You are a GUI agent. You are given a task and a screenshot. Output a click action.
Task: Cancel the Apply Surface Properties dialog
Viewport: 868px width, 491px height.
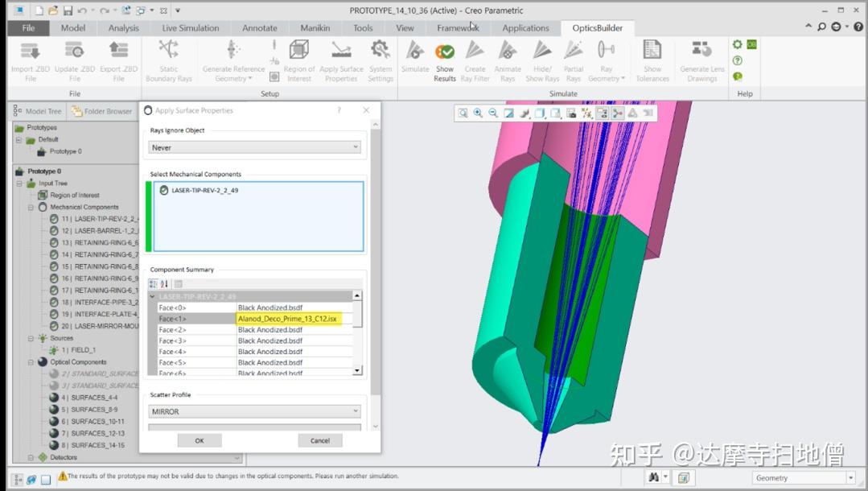tap(320, 440)
